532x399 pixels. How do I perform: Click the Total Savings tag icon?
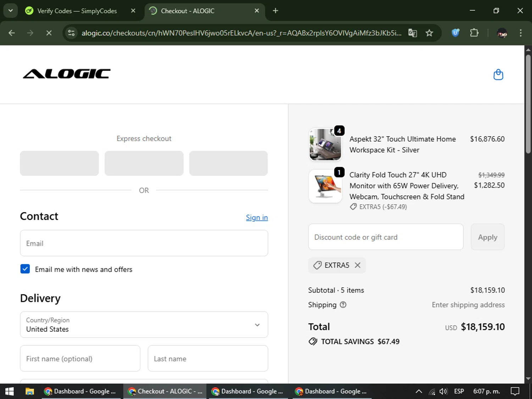point(313,342)
